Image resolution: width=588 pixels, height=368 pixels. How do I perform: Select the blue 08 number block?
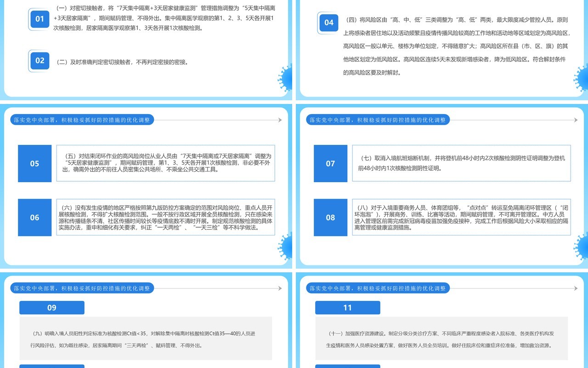(x=331, y=218)
